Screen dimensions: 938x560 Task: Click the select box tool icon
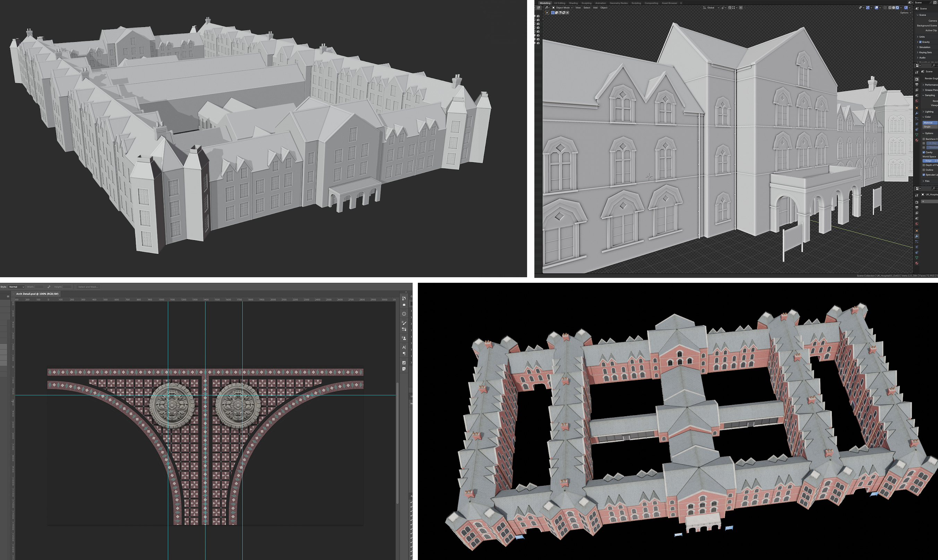point(547,13)
